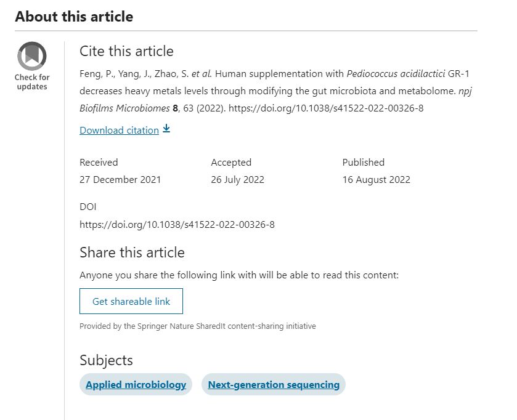Click the download arrow icon beside Download citation
Viewport: 517px width, 420px height.
point(166,129)
